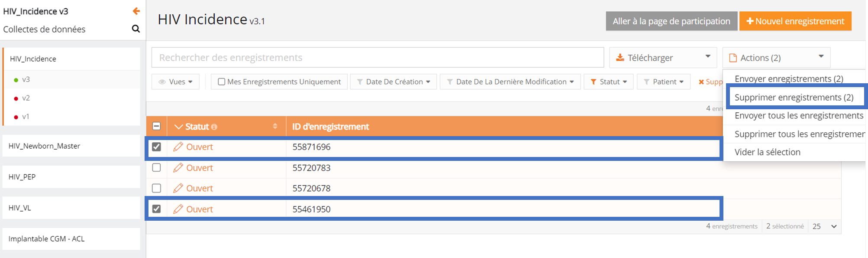Image resolution: width=868 pixels, height=258 pixels.
Task: Click the select-all checkbox in table header
Action: click(156, 126)
